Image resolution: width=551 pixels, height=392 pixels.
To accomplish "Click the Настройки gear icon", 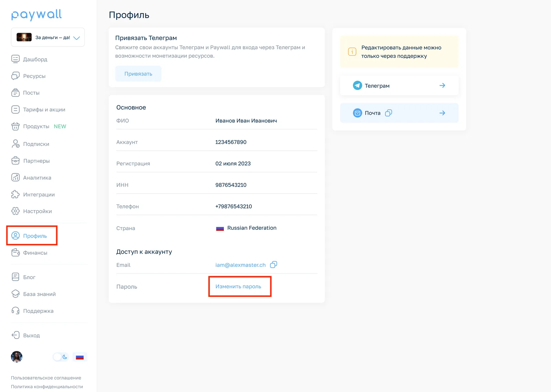I will (15, 211).
